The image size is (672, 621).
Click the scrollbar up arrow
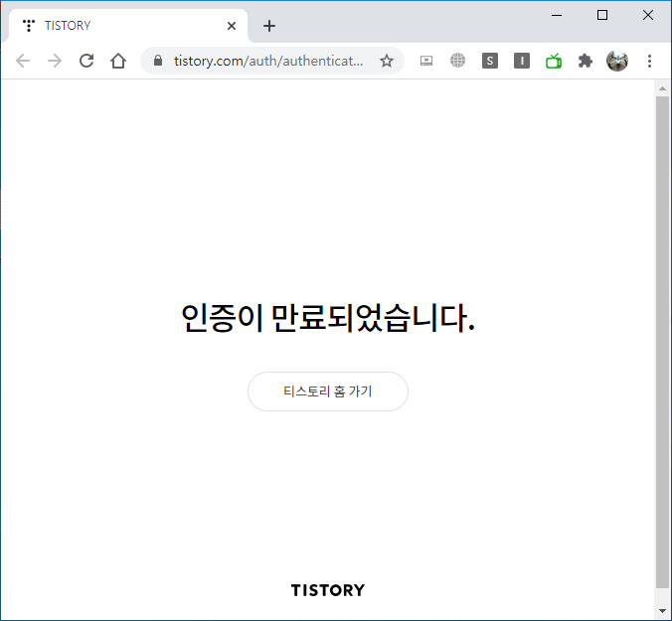click(663, 88)
